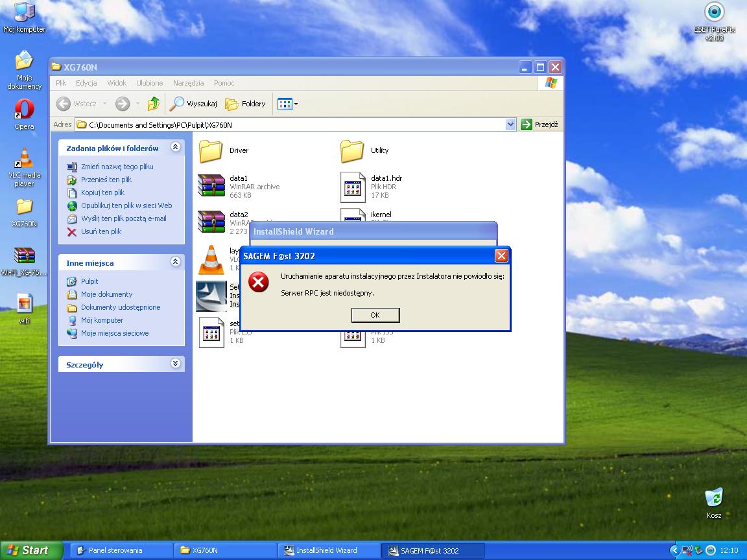
Task: Select Mój komputer desktop icon
Action: (24, 18)
